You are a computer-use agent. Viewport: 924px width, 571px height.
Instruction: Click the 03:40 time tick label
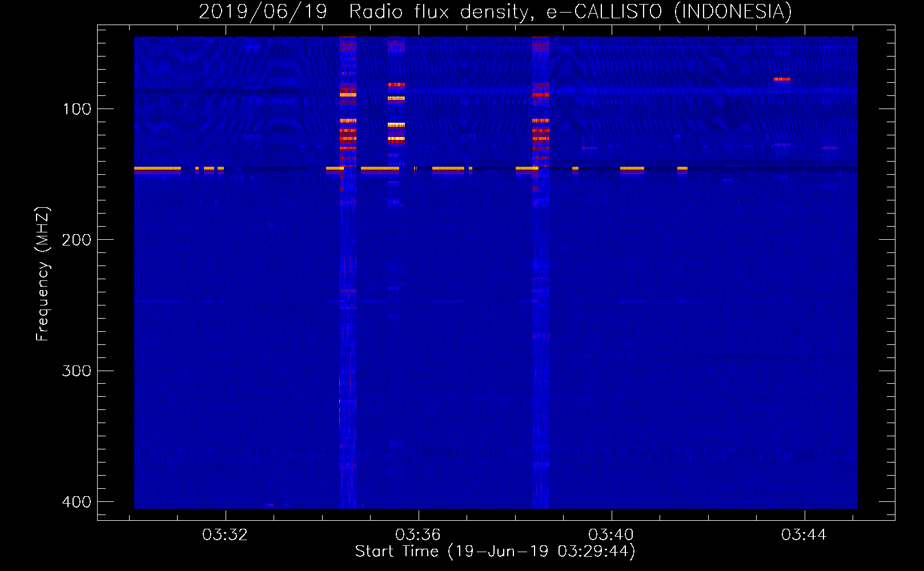(x=611, y=535)
